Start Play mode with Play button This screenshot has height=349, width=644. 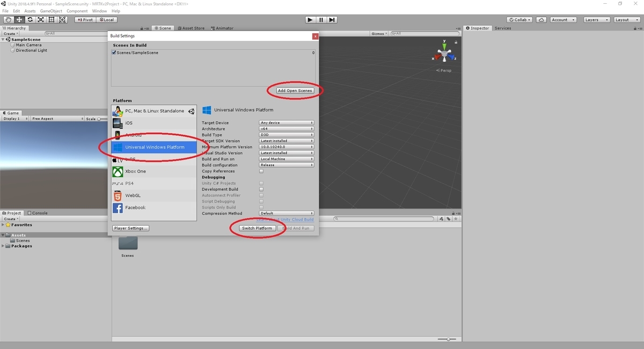click(310, 20)
